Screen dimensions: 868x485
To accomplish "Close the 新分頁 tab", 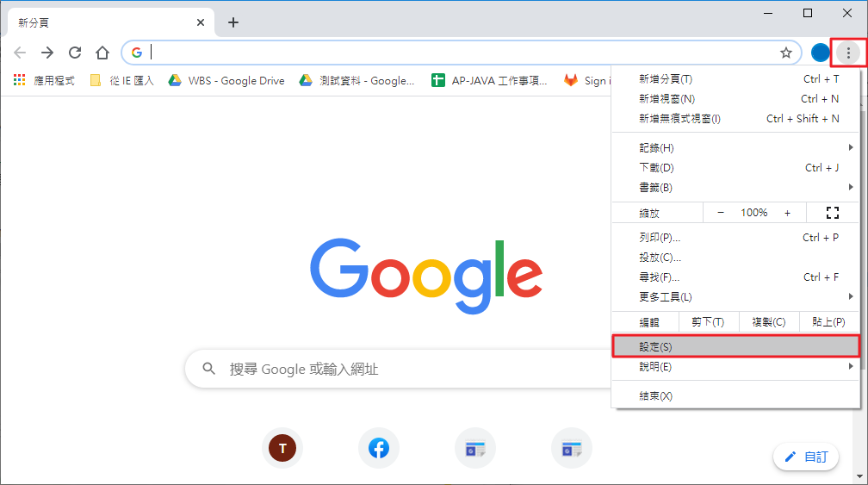I will pyautogui.click(x=201, y=22).
